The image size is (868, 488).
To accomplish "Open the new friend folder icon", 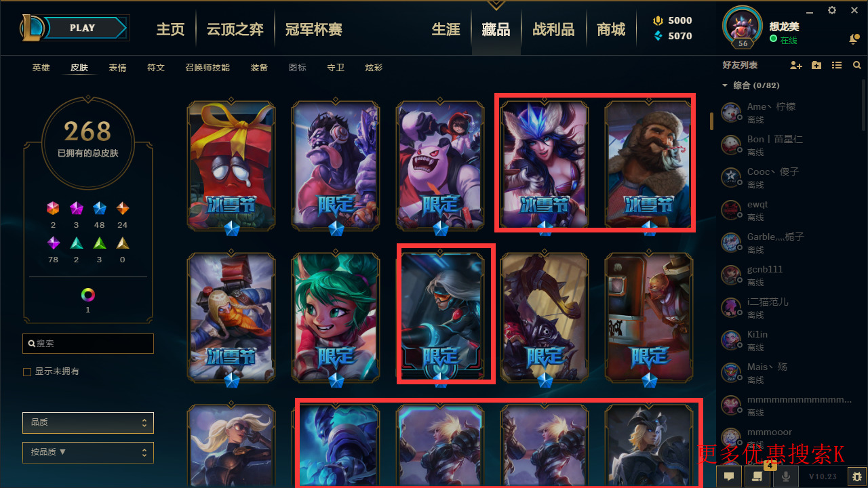I will click(x=816, y=65).
